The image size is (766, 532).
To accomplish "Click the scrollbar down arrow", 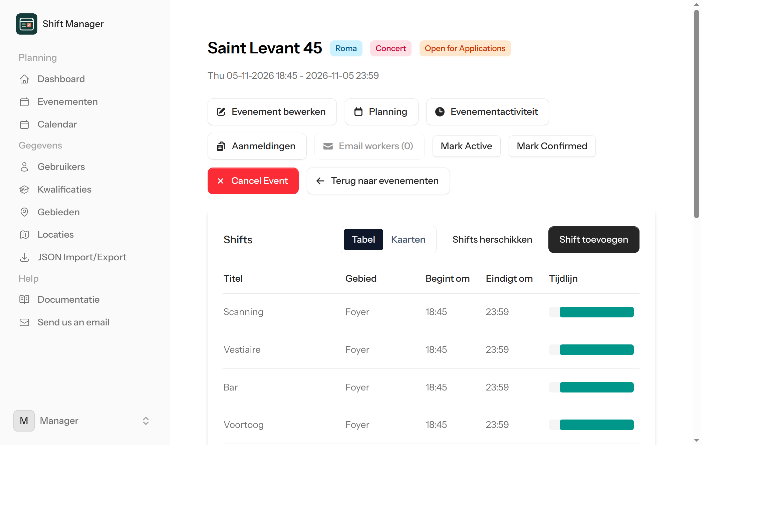I will pos(696,440).
